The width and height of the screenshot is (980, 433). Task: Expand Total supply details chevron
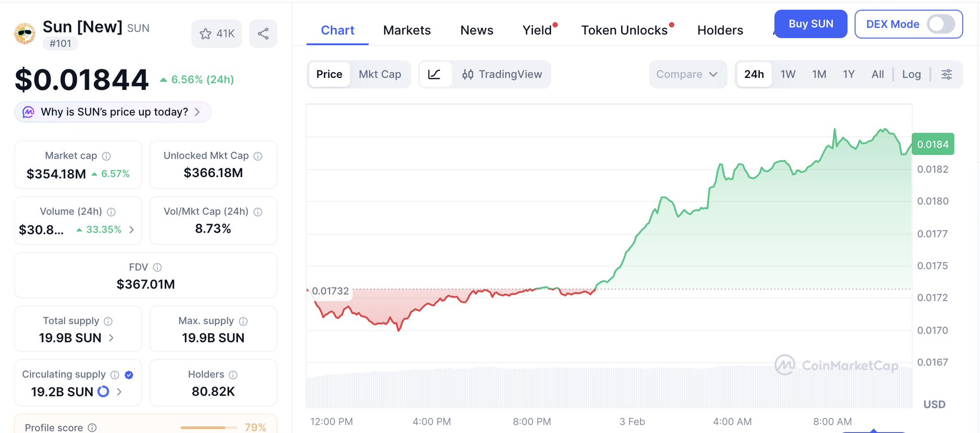pos(112,338)
